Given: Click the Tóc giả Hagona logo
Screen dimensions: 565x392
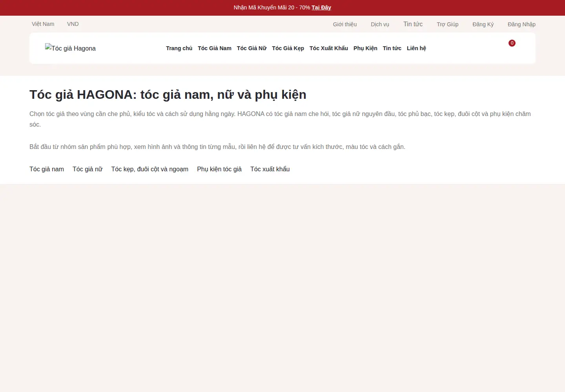Looking at the screenshot, I should point(71,48).
